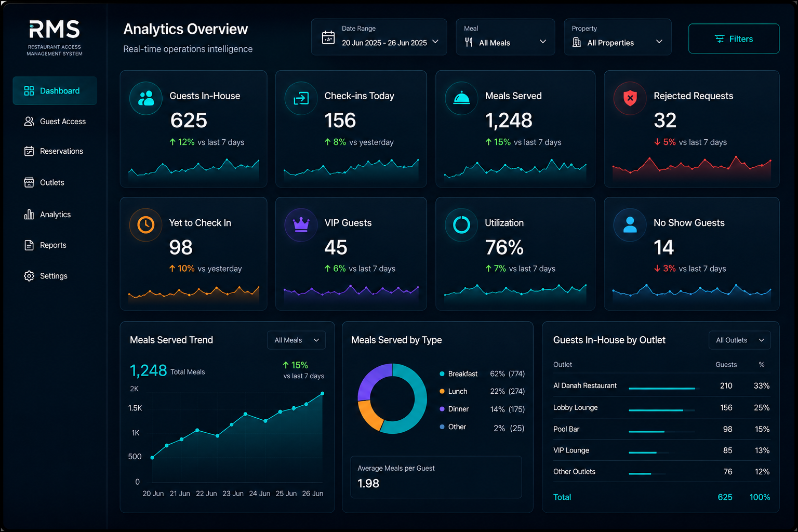Click Pool Bar progress bar

[x=662, y=431]
